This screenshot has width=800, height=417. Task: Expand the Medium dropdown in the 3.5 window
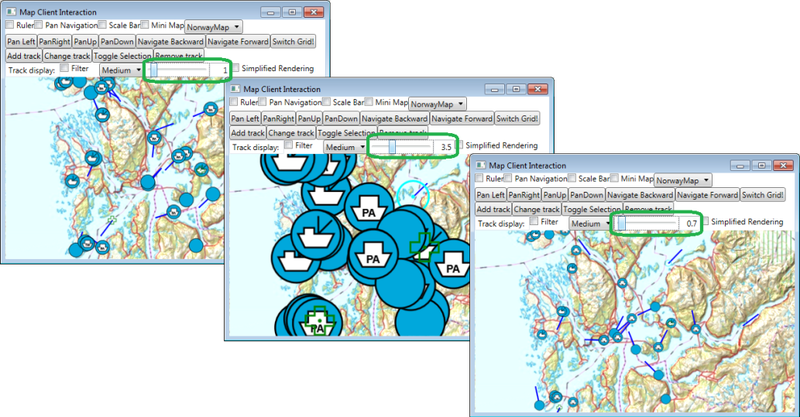pyautogui.click(x=345, y=147)
